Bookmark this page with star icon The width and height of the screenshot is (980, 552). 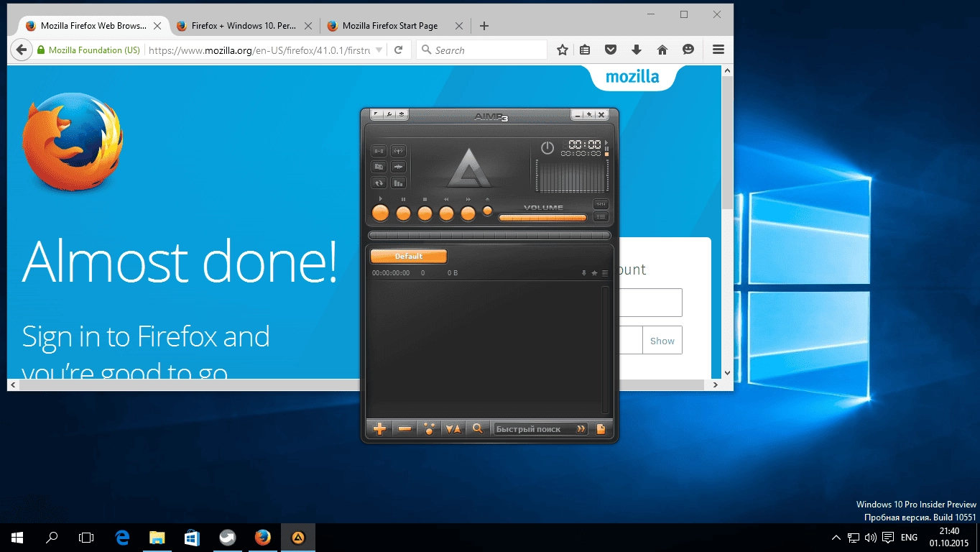563,50
